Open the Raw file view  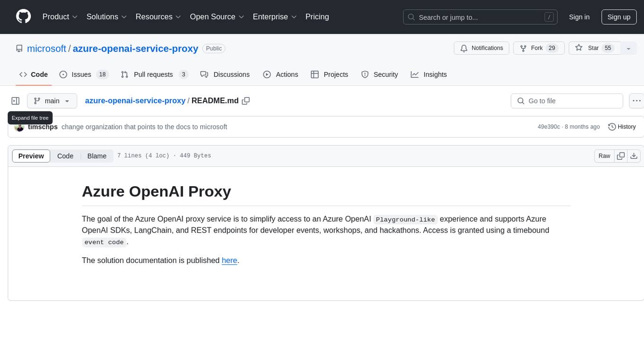pos(604,156)
